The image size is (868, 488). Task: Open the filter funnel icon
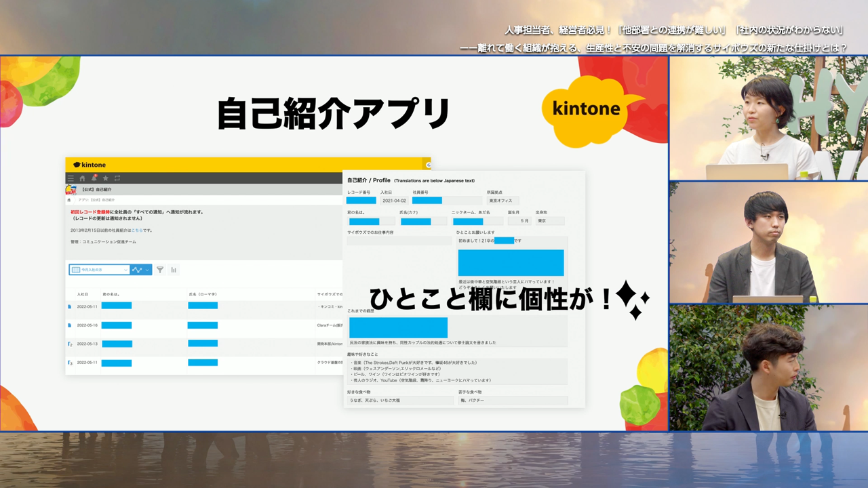(x=160, y=270)
